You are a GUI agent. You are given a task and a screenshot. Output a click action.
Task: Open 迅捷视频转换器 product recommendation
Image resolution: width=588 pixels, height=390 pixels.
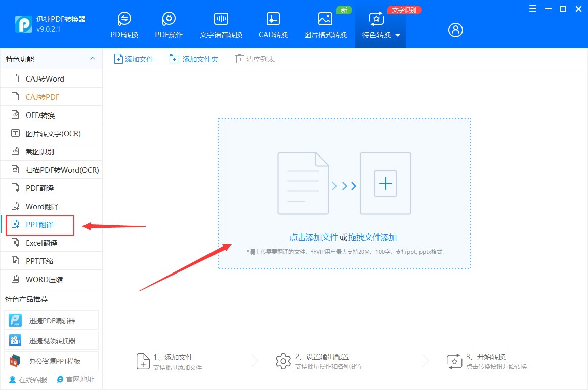click(x=52, y=340)
